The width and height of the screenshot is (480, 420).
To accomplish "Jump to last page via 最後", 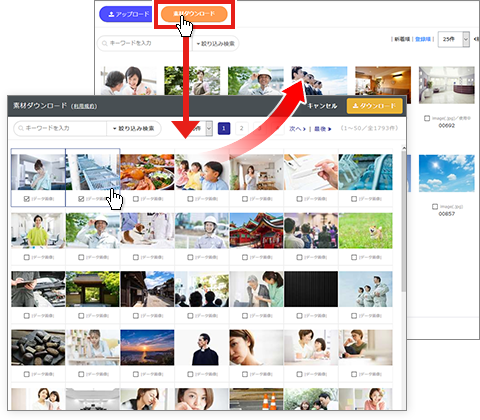I will click(322, 129).
